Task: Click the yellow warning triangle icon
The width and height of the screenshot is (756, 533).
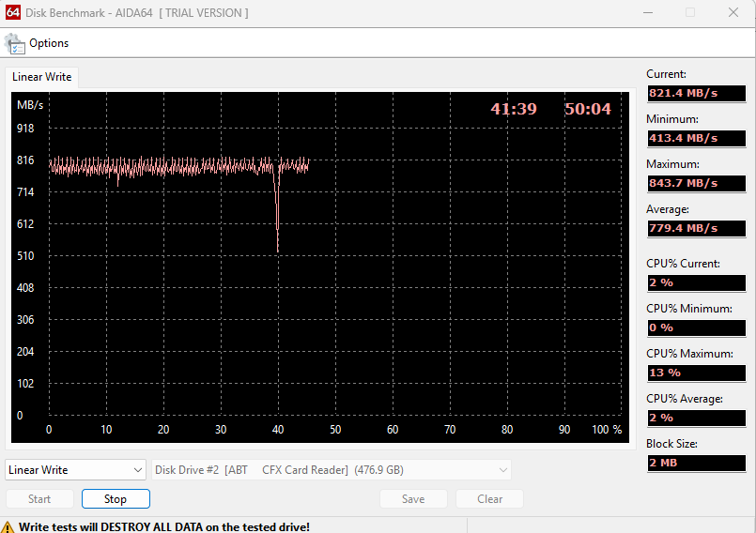Action: pos(8,526)
